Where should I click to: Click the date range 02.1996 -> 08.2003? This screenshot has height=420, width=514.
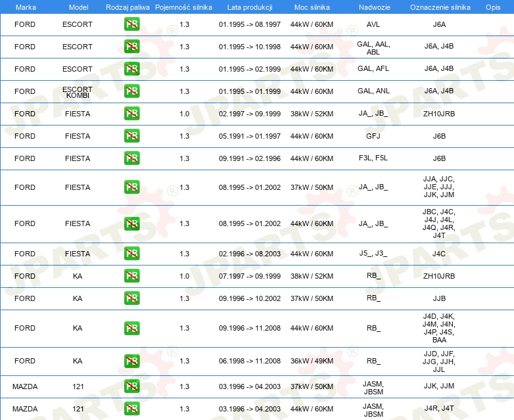pyautogui.click(x=250, y=254)
